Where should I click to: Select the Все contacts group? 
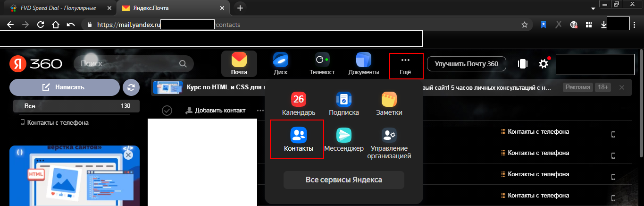point(76,106)
